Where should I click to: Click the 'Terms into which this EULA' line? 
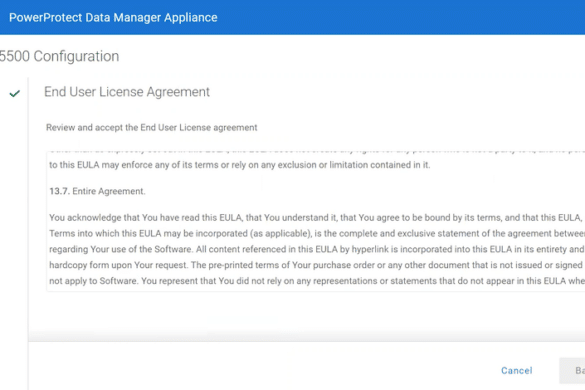(x=317, y=233)
